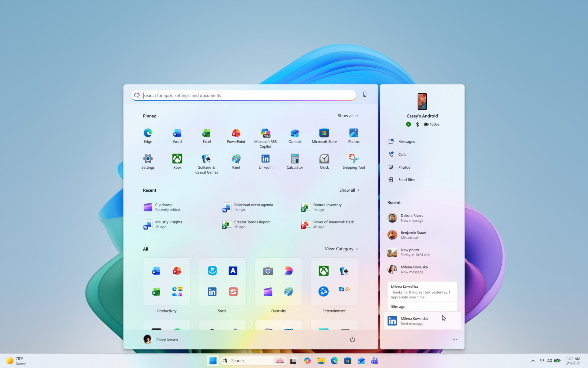This screenshot has height=368, width=588.
Task: Click the Windows Start button on taskbar
Action: 213,361
